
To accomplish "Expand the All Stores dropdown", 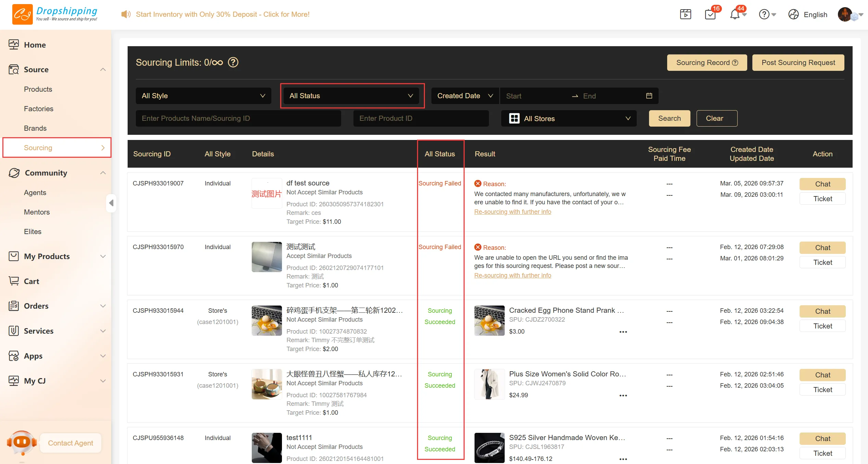I will coord(569,118).
